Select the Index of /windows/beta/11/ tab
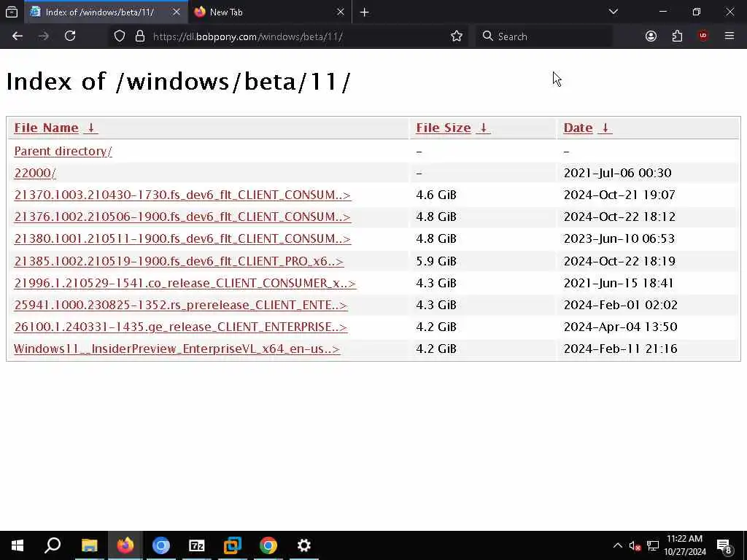747x560 pixels. point(106,12)
